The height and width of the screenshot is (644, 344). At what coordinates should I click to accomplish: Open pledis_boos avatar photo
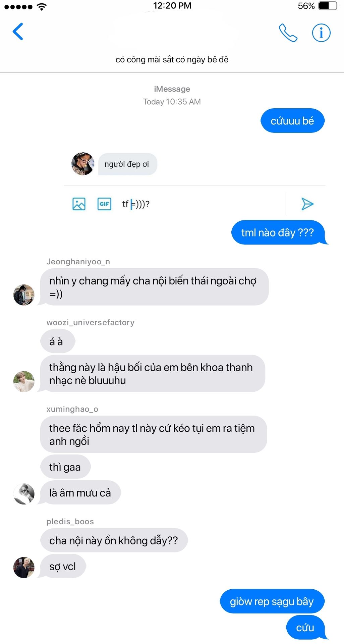click(x=24, y=568)
